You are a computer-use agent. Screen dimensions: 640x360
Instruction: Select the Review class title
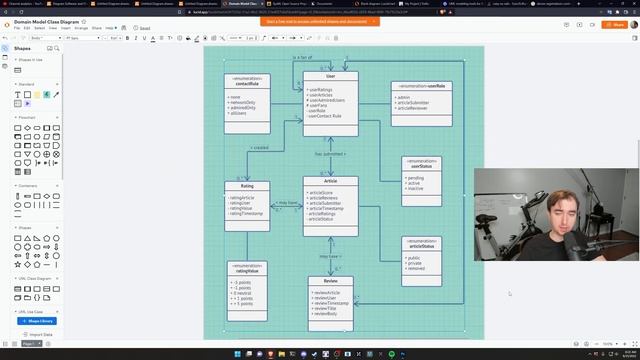click(331, 281)
